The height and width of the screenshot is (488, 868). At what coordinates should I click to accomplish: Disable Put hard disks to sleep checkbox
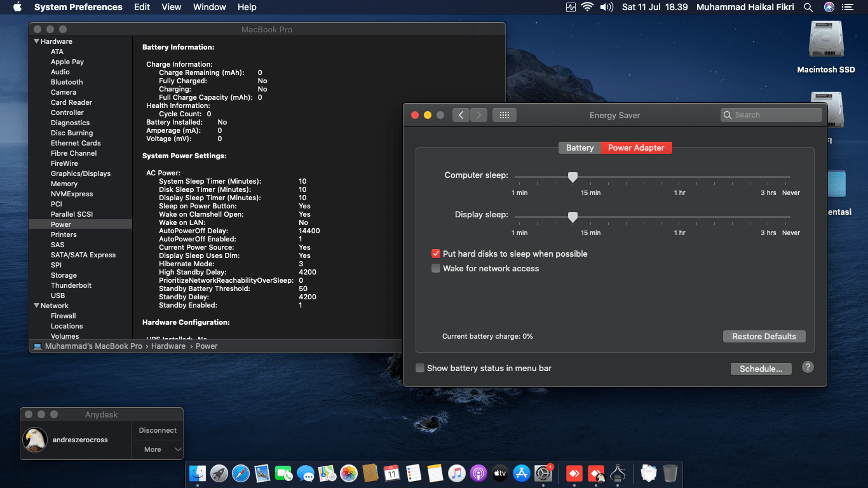[x=436, y=254]
